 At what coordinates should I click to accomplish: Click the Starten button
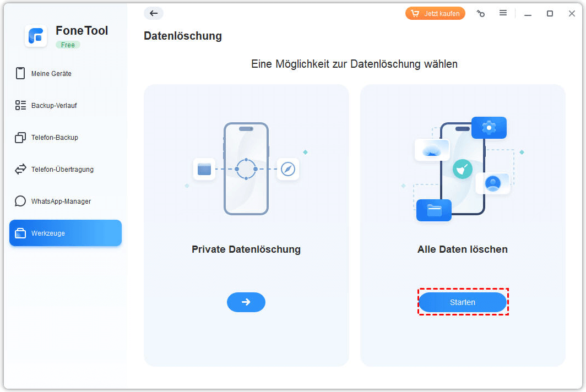[x=463, y=302]
